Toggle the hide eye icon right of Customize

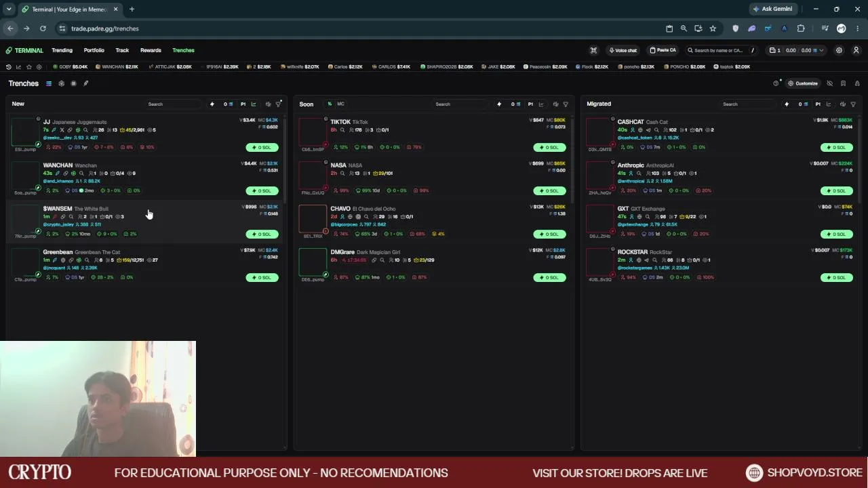click(x=829, y=83)
